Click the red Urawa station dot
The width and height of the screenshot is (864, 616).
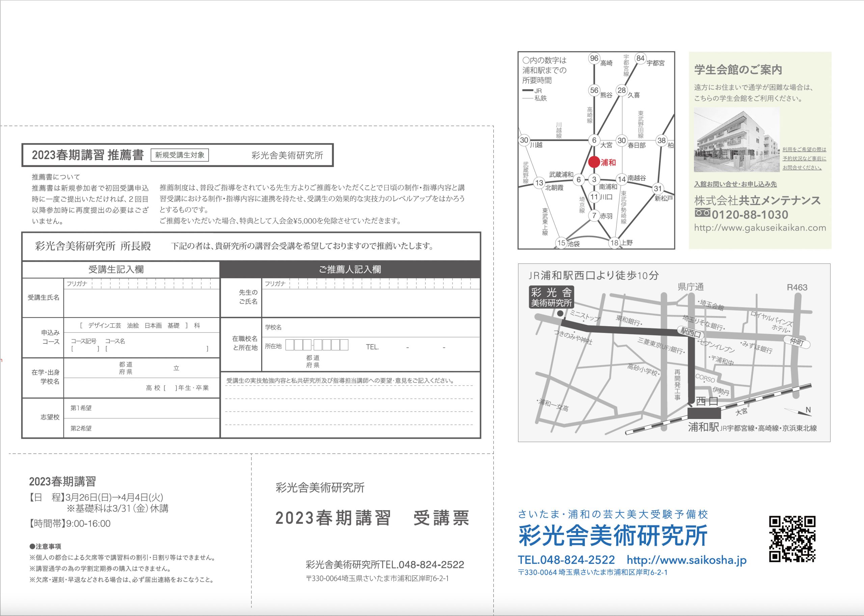pyautogui.click(x=594, y=162)
